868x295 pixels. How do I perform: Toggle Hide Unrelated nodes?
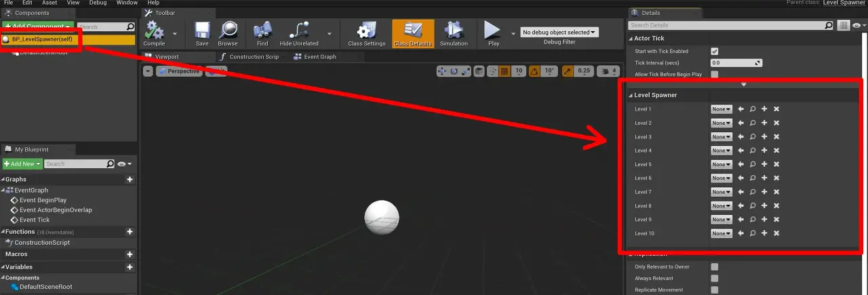[299, 33]
